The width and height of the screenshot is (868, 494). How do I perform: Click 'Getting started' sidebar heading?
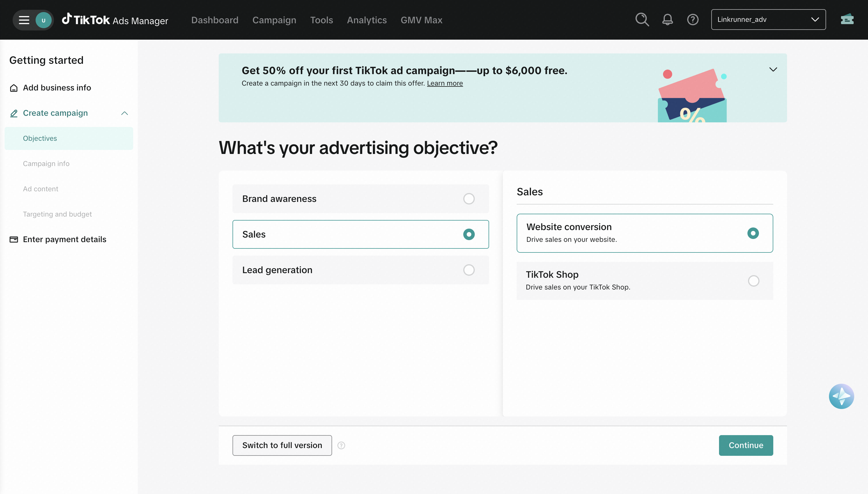46,60
